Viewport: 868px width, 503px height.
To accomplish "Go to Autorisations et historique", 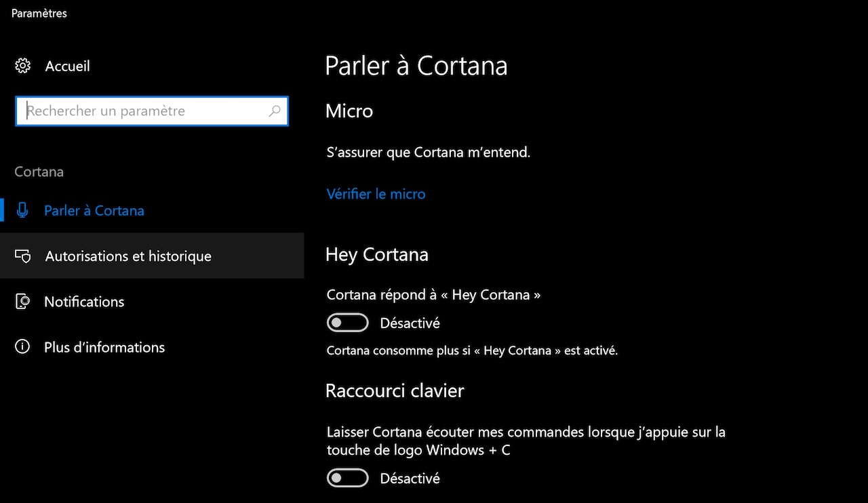I will click(x=152, y=256).
